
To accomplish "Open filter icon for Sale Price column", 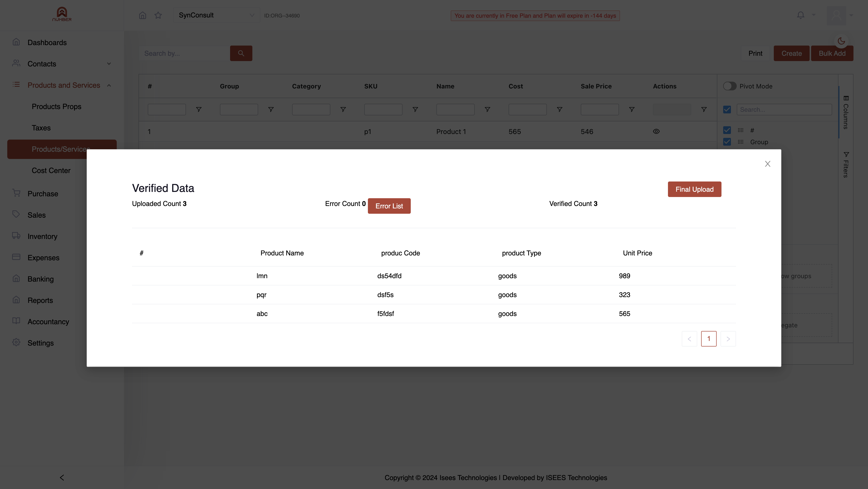I will tap(631, 110).
